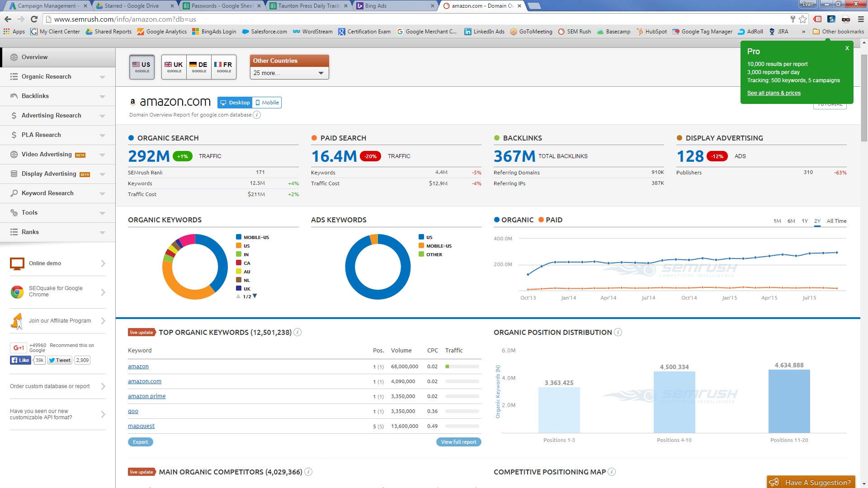The image size is (868, 488).
Task: Select the 2Y time range toggle
Action: (x=816, y=221)
